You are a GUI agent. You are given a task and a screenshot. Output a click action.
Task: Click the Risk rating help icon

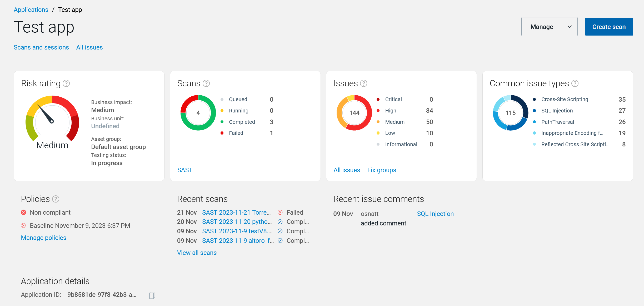coord(66,83)
